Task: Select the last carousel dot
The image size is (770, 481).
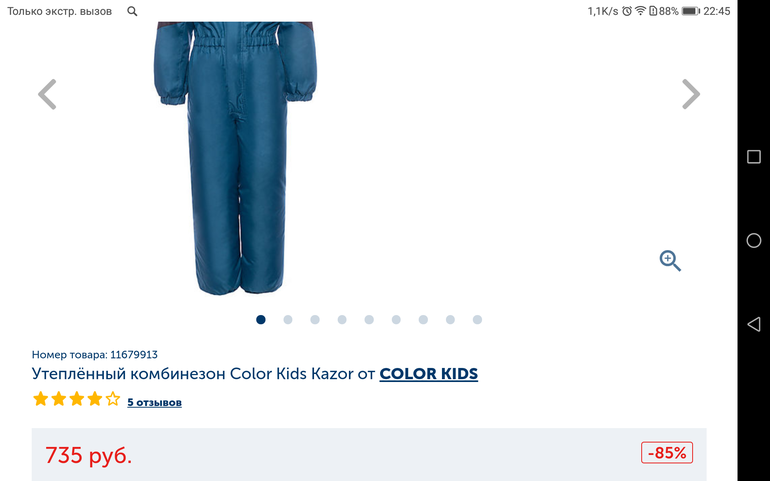Action: click(477, 320)
